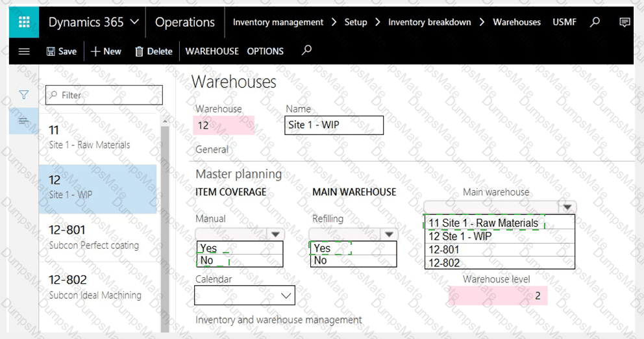The image size is (644, 339).
Task: Open the messages icon at top right
Action: pyautogui.click(x=625, y=22)
